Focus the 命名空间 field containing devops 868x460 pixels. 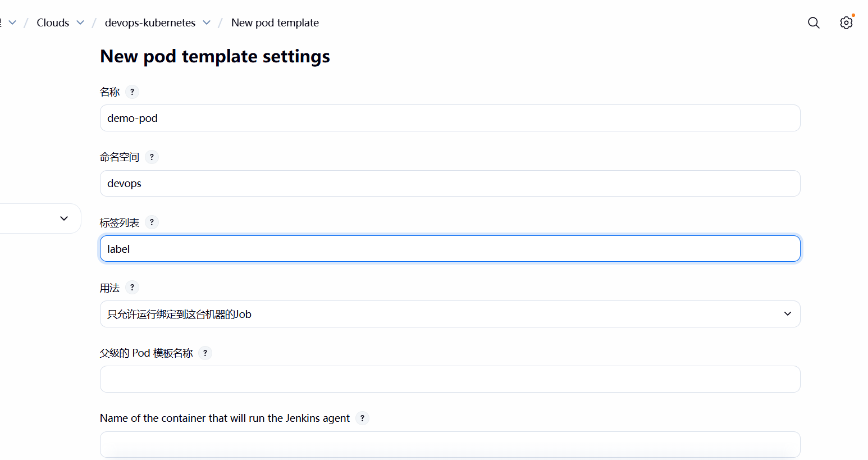click(x=450, y=183)
